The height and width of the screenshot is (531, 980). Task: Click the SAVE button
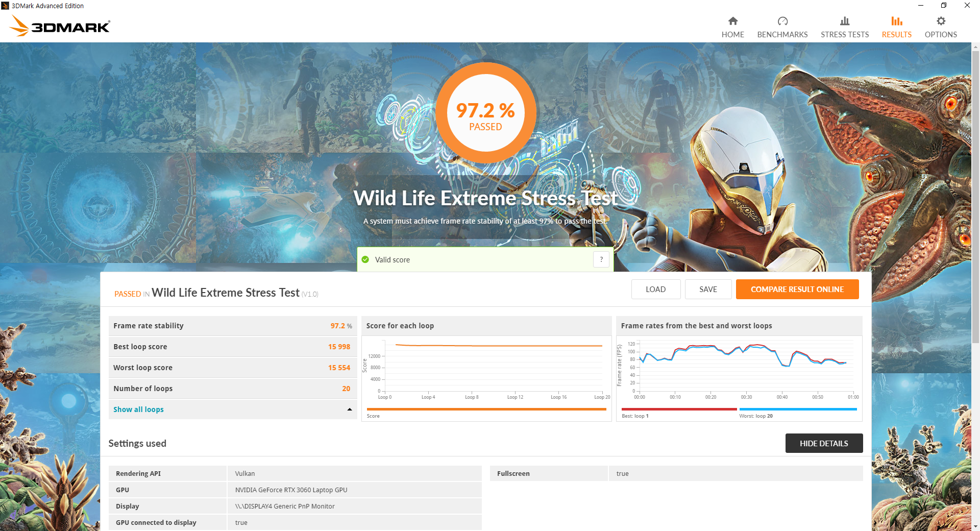point(708,289)
